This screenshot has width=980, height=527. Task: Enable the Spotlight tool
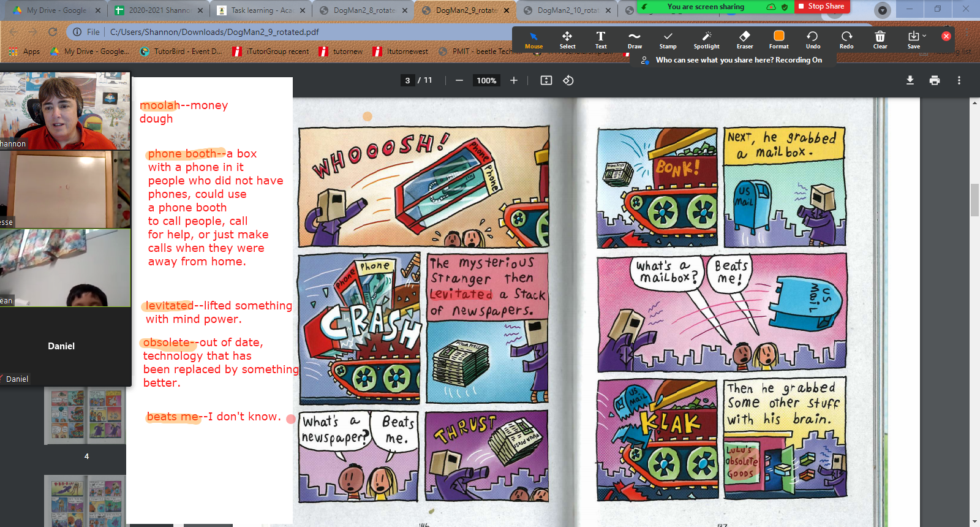click(x=706, y=40)
